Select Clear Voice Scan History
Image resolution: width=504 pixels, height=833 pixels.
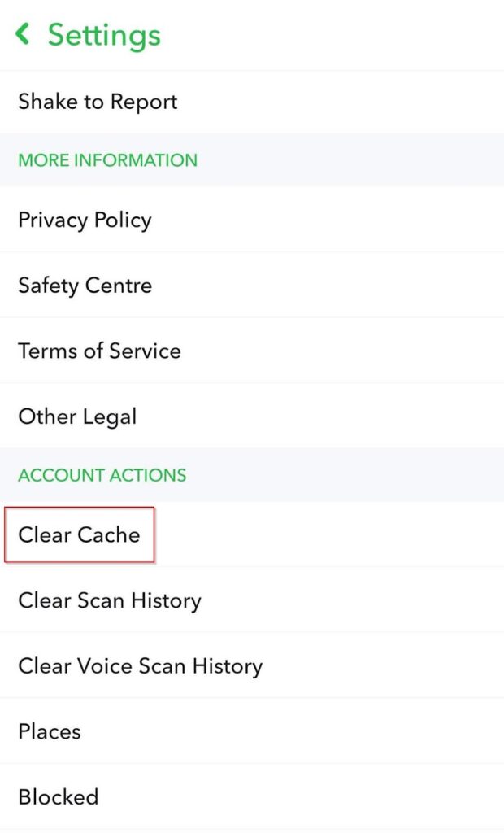tap(140, 666)
